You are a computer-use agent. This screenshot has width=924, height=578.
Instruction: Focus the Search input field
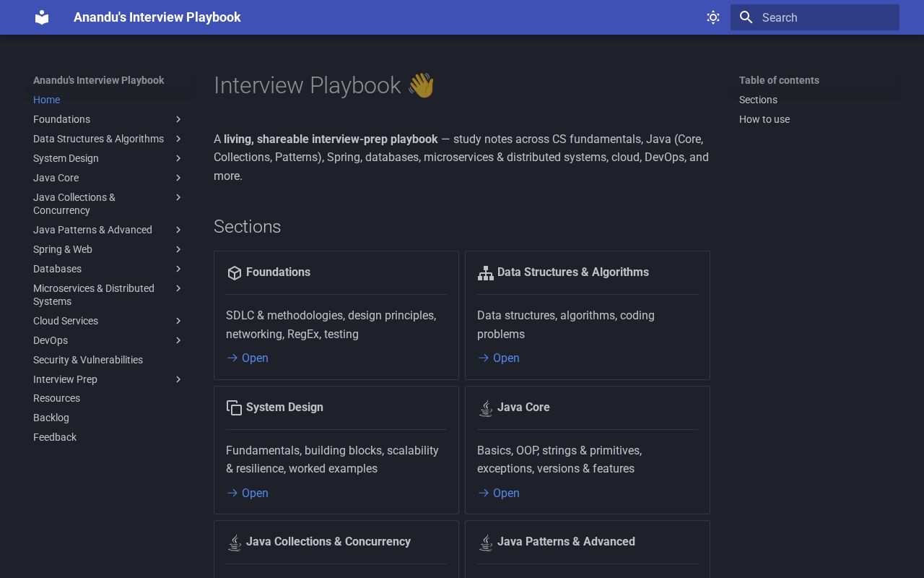[815, 17]
